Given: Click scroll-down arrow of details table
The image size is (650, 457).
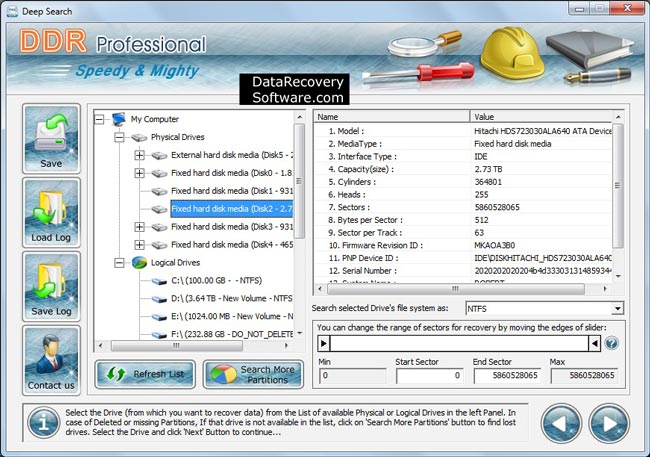Looking at the screenshot, I should pos(618,276).
